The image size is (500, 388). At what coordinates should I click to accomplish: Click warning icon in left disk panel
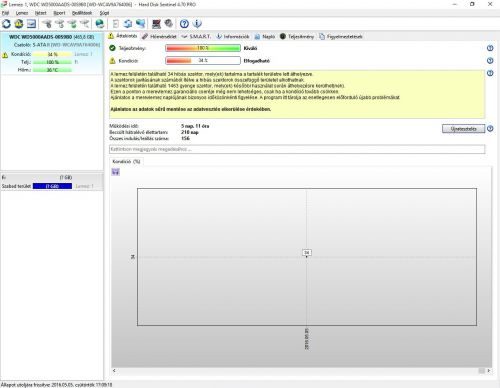[x=5, y=55]
